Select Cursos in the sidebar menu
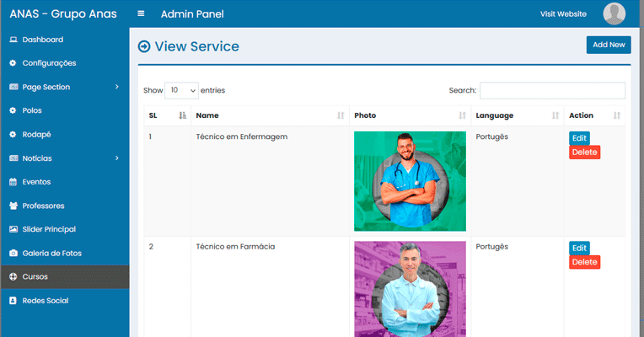 35,277
